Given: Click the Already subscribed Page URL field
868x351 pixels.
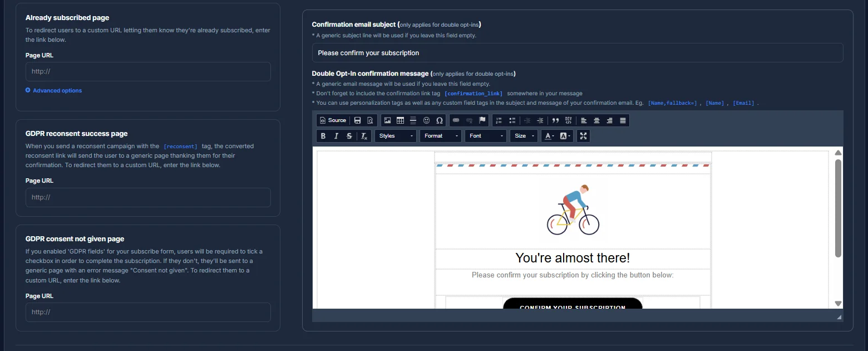Looking at the screenshot, I should 148,71.
